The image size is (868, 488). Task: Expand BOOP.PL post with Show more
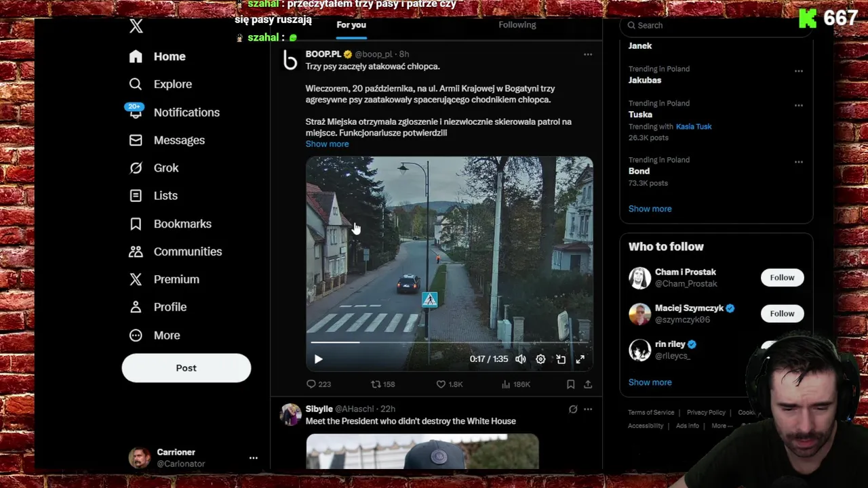point(327,144)
